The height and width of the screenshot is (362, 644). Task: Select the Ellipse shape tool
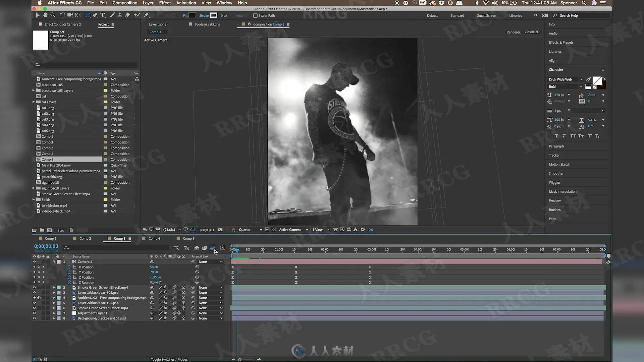pos(87,15)
